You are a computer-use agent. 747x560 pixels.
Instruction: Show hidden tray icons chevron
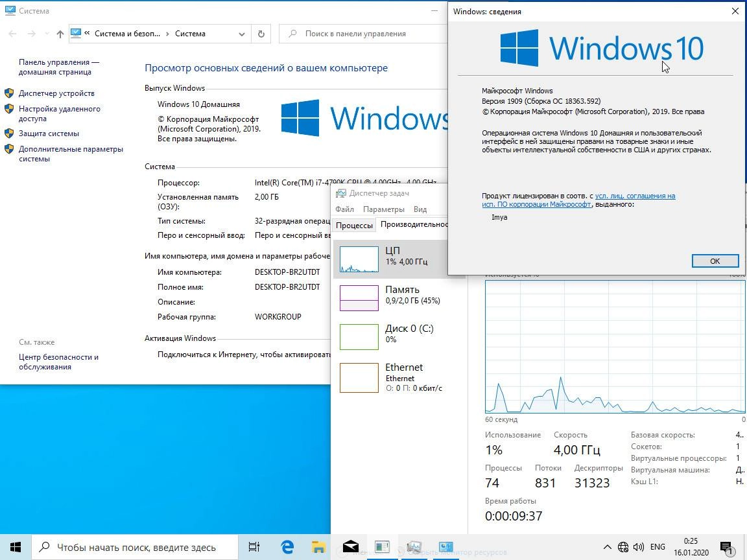pos(607,547)
